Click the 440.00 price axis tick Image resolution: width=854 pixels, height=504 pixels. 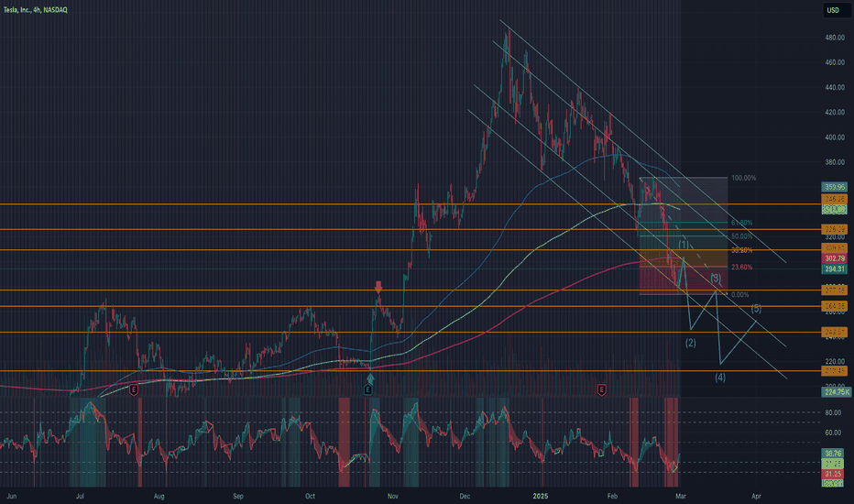click(835, 87)
